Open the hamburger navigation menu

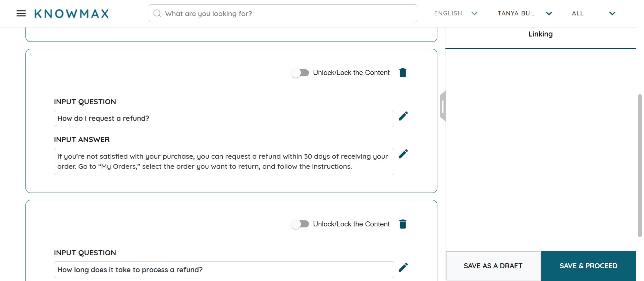click(x=21, y=13)
